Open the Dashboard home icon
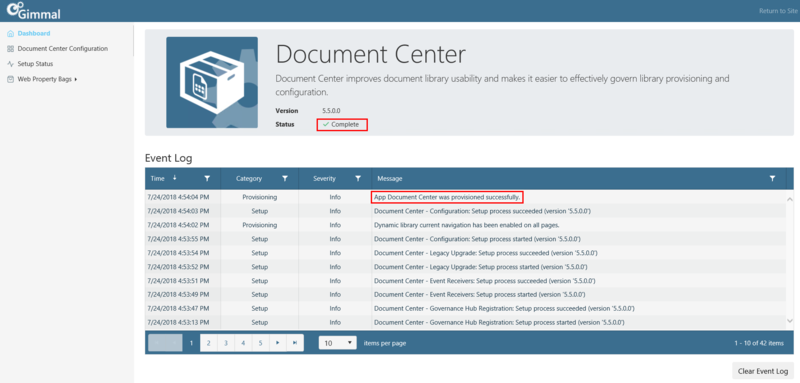The image size is (800, 383). 11,34
